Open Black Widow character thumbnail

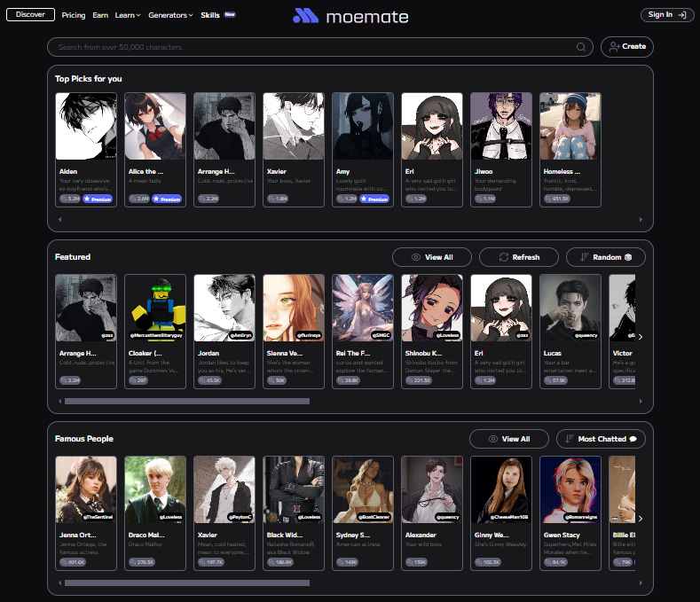(x=294, y=489)
